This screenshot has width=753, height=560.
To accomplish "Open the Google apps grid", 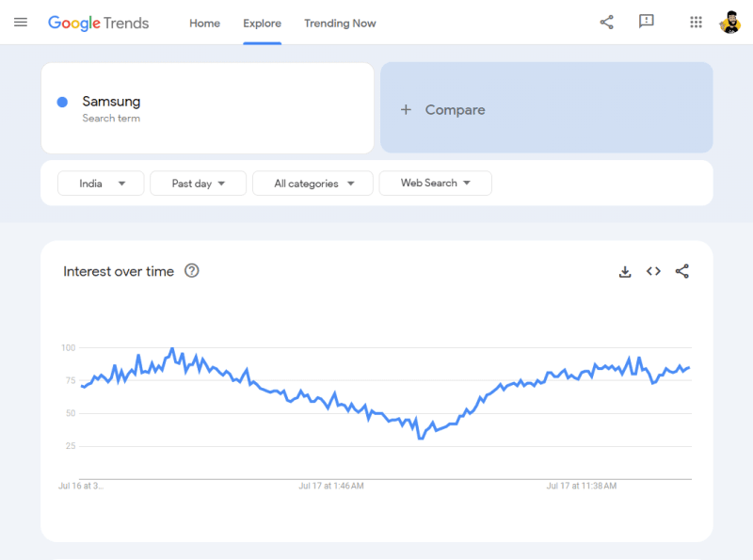I will (x=696, y=22).
